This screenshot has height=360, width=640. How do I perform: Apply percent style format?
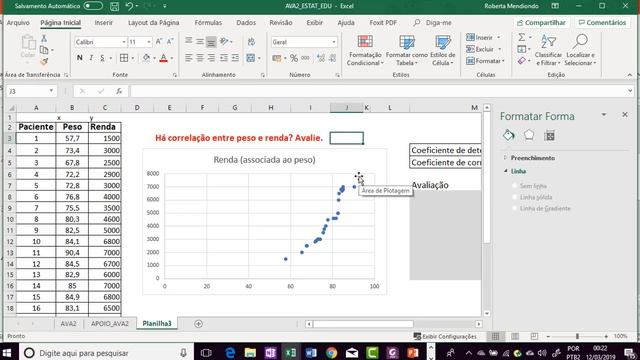(293, 58)
